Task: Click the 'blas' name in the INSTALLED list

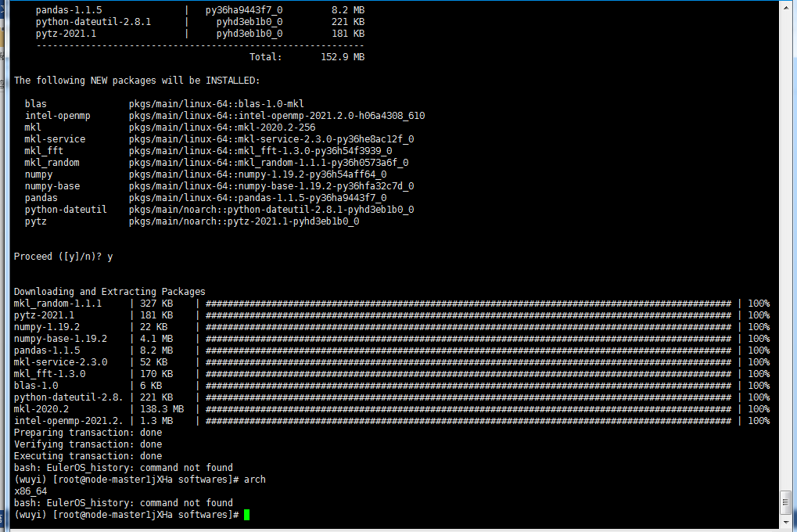Action: coord(35,104)
